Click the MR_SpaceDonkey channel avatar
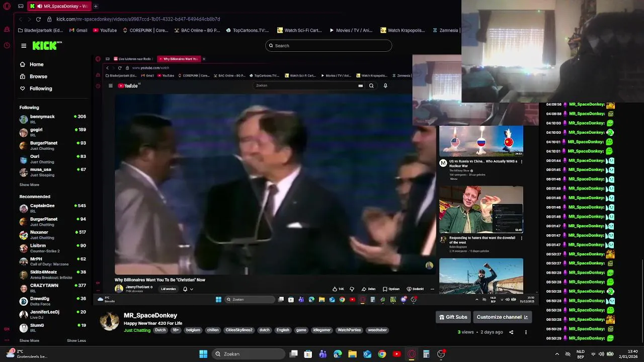Image resolution: width=644 pixels, height=362 pixels. [109, 321]
